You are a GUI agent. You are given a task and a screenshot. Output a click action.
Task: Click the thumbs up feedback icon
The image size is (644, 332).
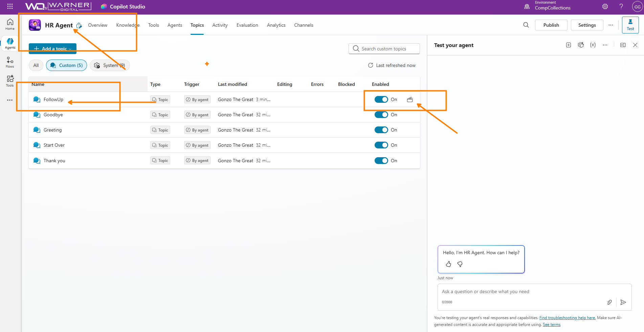[x=448, y=264]
